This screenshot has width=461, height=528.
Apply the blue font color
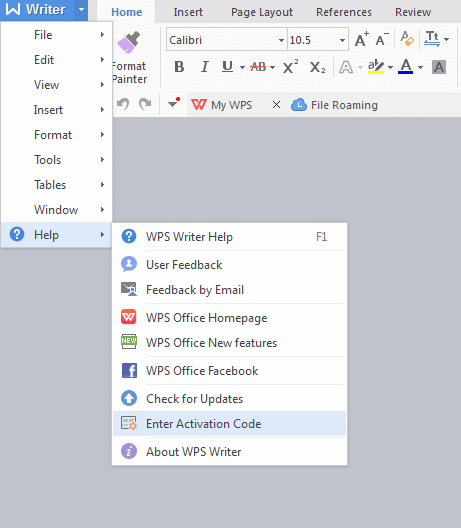tap(405, 67)
